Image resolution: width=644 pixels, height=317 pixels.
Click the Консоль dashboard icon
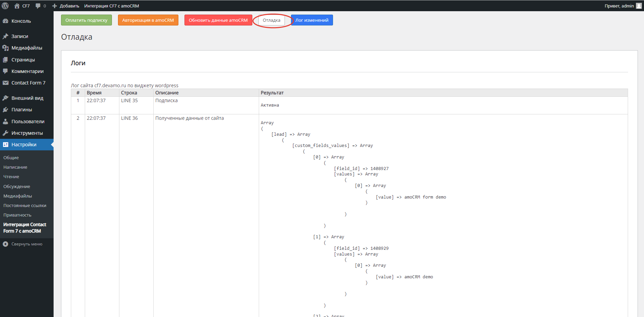pyautogui.click(x=5, y=21)
